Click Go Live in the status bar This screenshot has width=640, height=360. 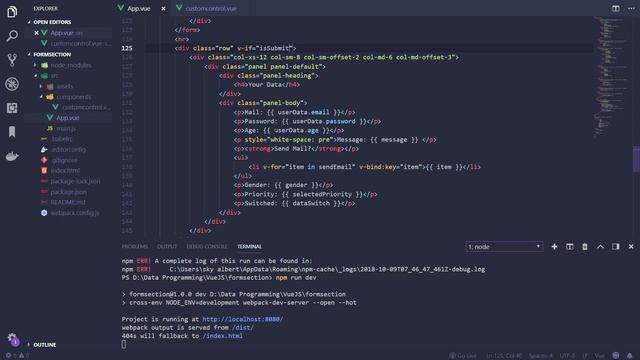tap(463, 356)
